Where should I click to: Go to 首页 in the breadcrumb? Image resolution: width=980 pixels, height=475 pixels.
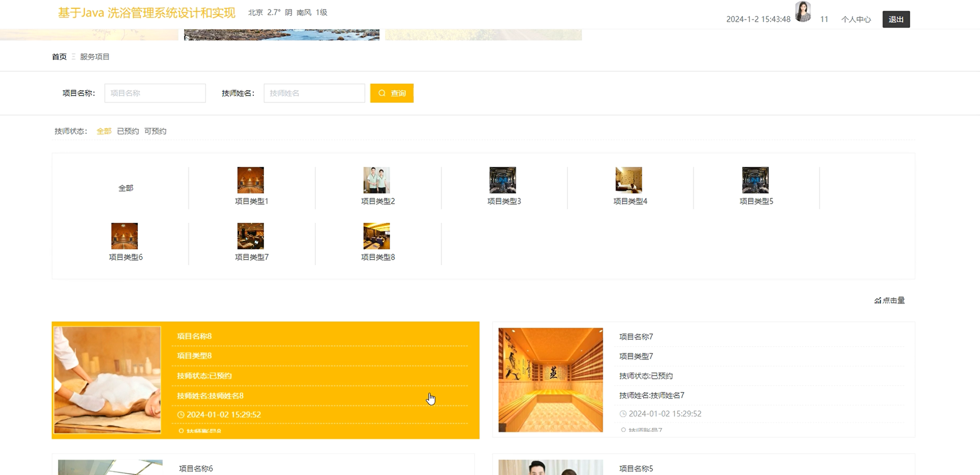tap(59, 57)
